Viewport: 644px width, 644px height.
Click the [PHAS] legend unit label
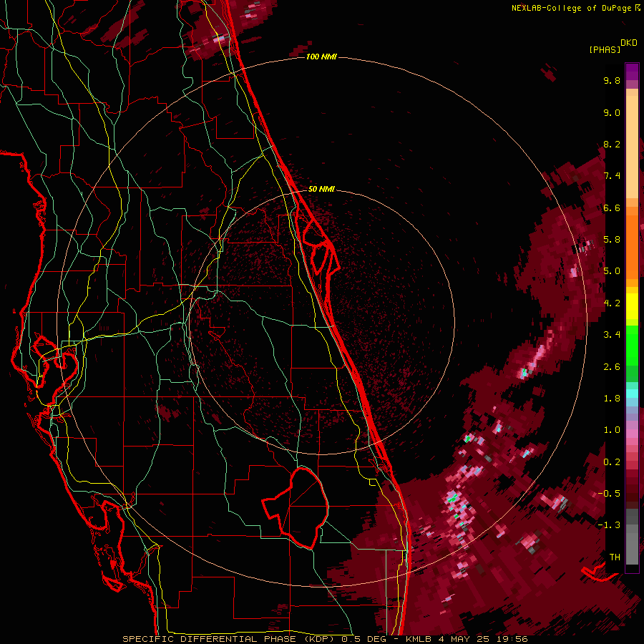point(605,49)
